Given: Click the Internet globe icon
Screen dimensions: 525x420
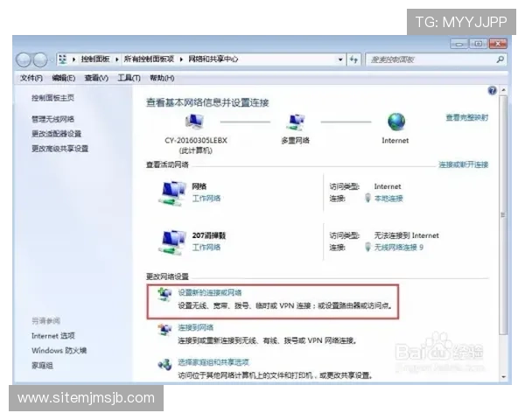Looking at the screenshot, I should point(396,122).
